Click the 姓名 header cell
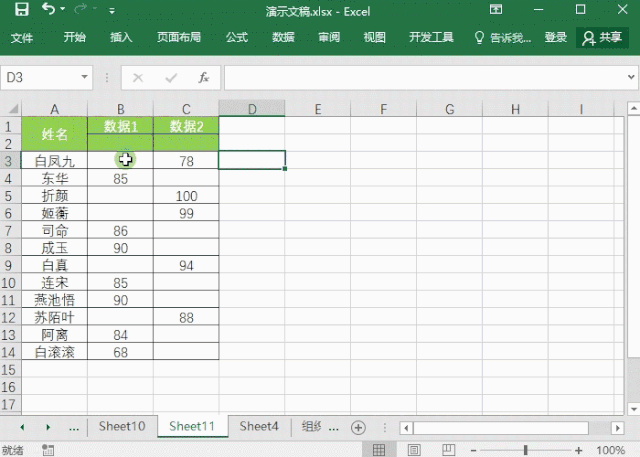 pos(54,134)
